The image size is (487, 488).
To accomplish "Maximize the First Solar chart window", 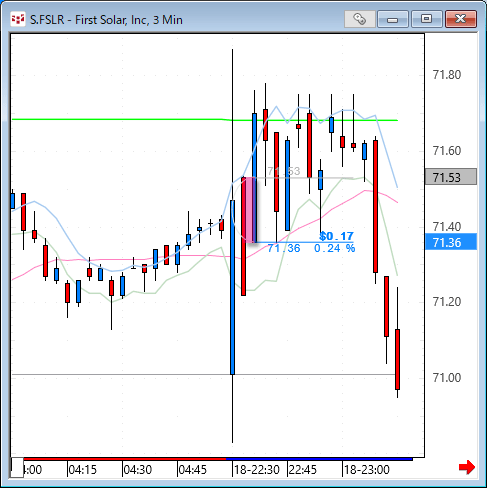I will tap(427, 19).
